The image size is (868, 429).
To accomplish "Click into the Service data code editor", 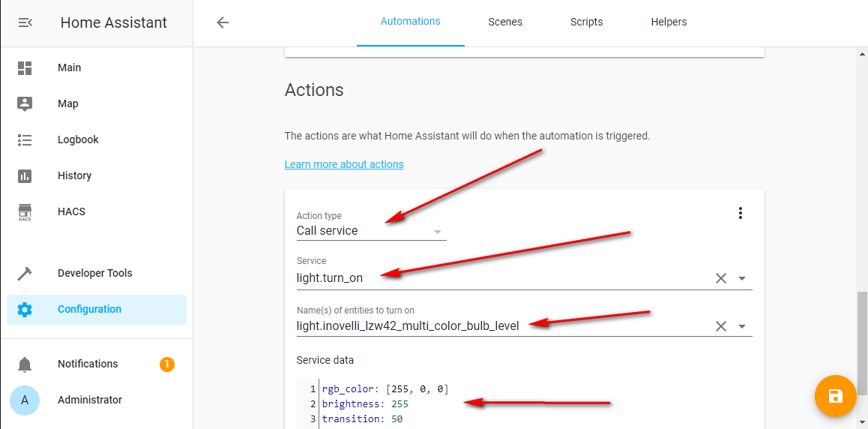I will point(525,404).
